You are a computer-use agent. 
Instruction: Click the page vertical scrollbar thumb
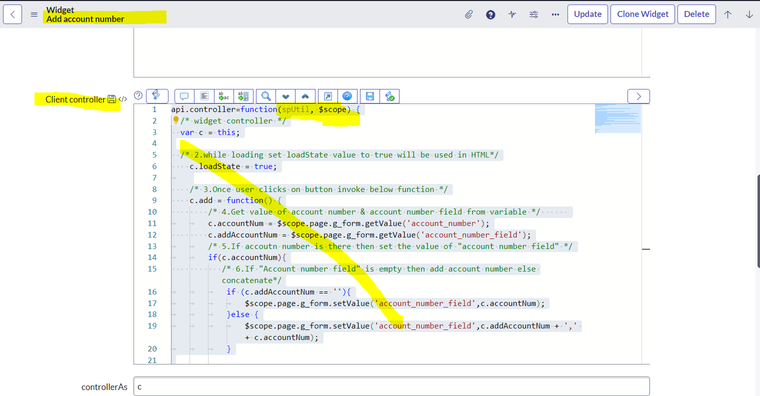point(758,221)
